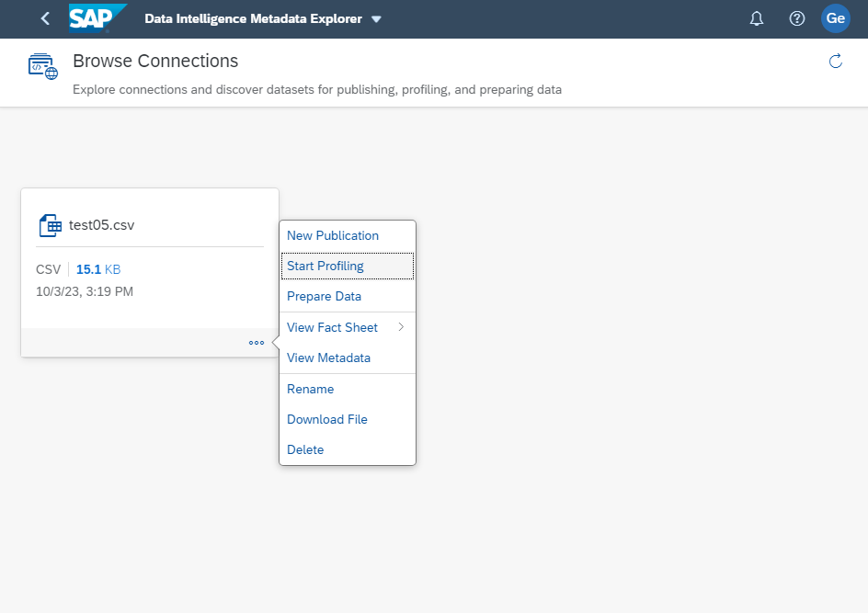This screenshot has height=613, width=868.
Task: Choose Rename in the context menu
Action: [x=310, y=389]
